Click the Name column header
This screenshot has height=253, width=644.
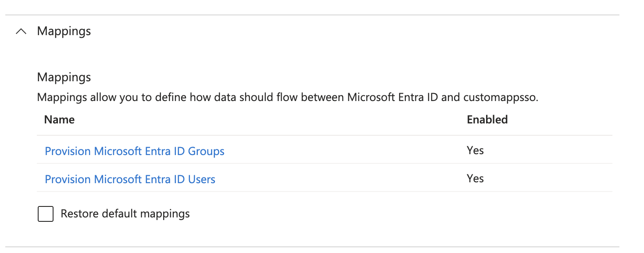[x=59, y=119]
